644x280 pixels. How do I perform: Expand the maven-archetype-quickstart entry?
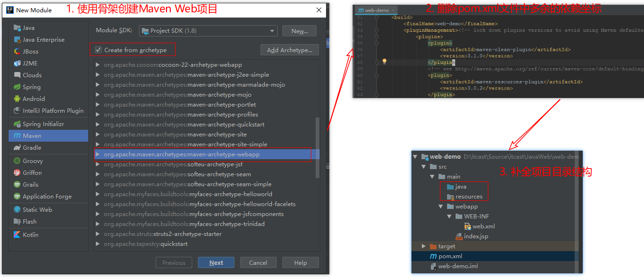click(x=98, y=125)
